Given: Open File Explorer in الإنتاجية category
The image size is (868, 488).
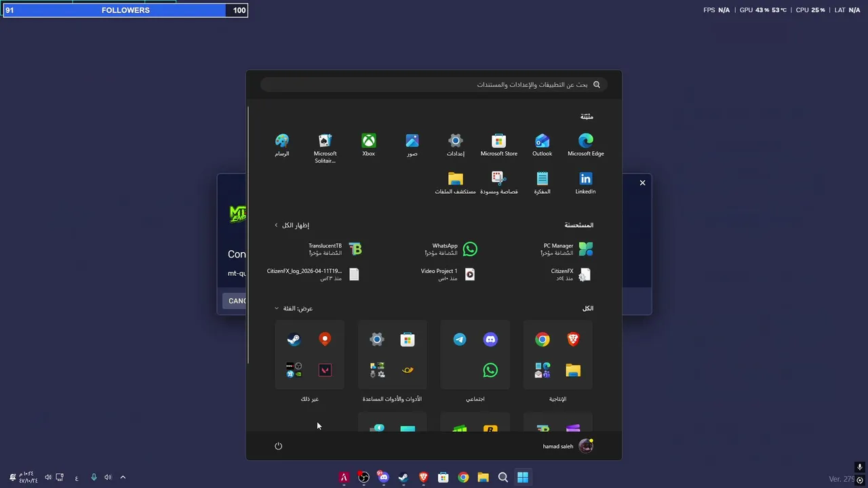Looking at the screenshot, I should (x=573, y=370).
